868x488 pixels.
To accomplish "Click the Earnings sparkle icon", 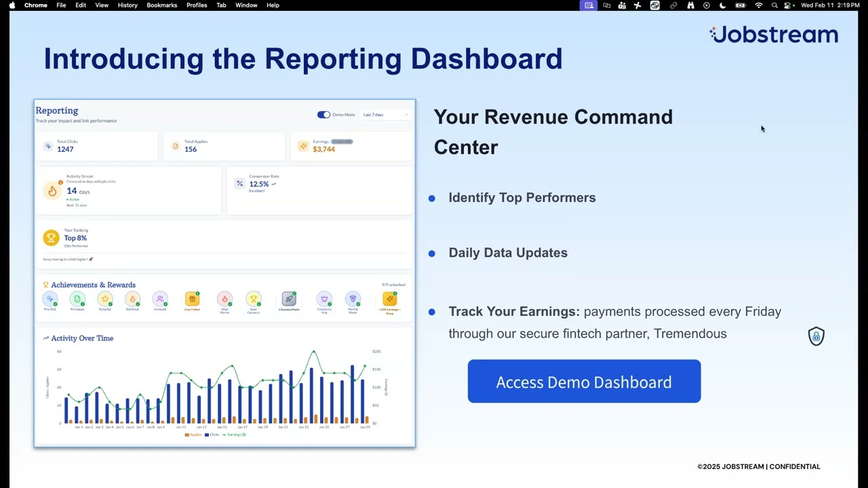I will tap(303, 146).
